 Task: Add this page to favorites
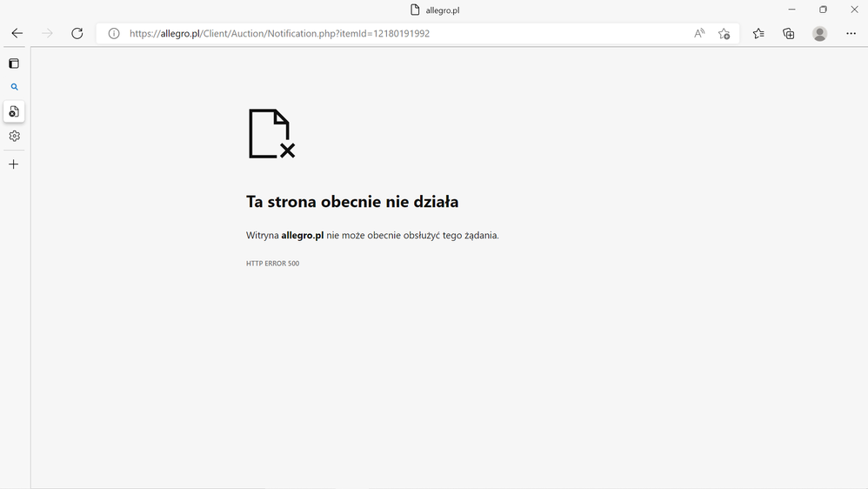click(724, 34)
